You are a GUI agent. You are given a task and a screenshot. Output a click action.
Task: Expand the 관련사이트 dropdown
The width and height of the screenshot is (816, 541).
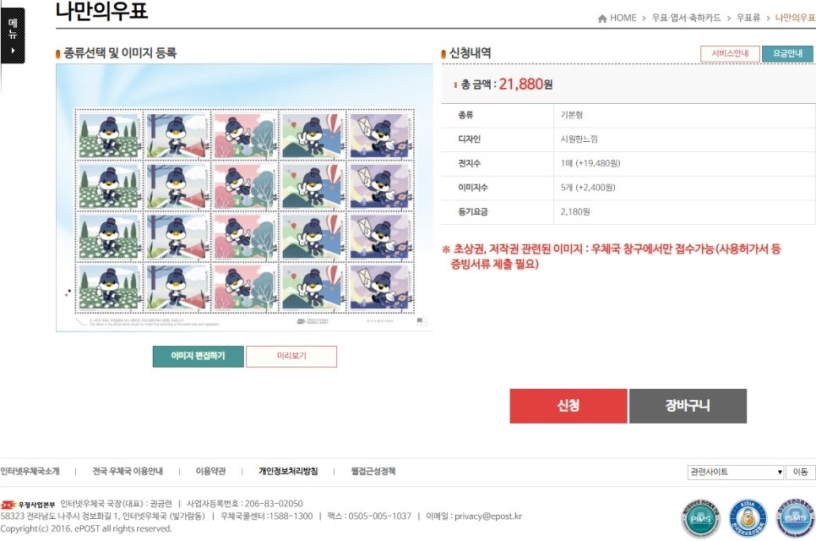tap(735, 472)
